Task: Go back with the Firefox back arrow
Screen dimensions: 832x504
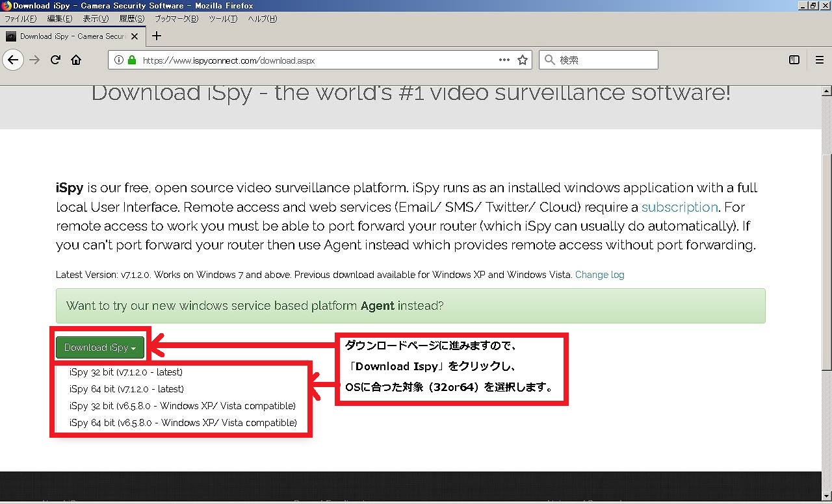Action: click(13, 60)
